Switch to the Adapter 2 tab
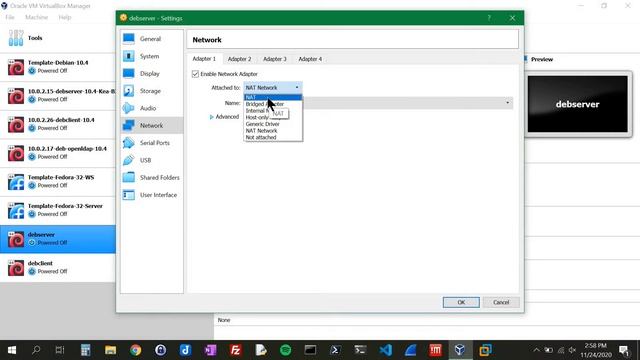This screenshot has height=360, width=640. [240, 59]
